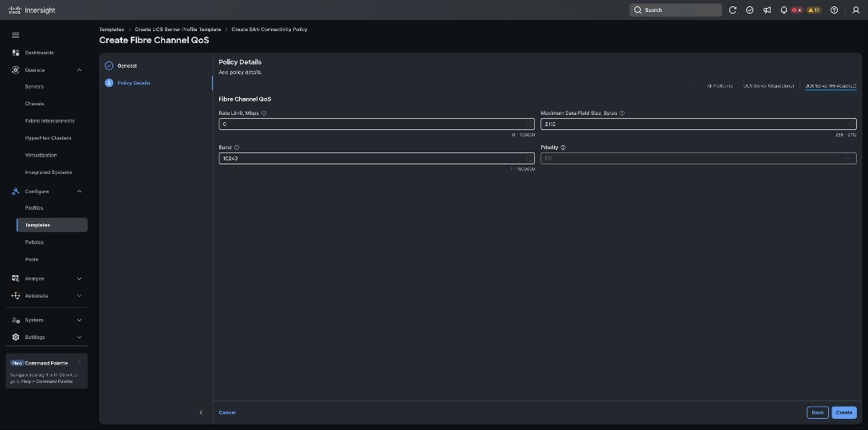This screenshot has height=430, width=868.
Task: Click the Automate section icon
Action: (x=15, y=295)
